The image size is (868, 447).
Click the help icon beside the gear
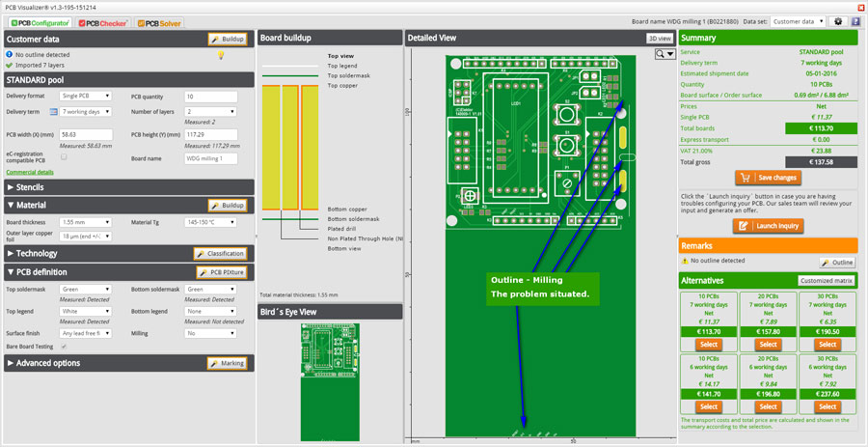855,21
